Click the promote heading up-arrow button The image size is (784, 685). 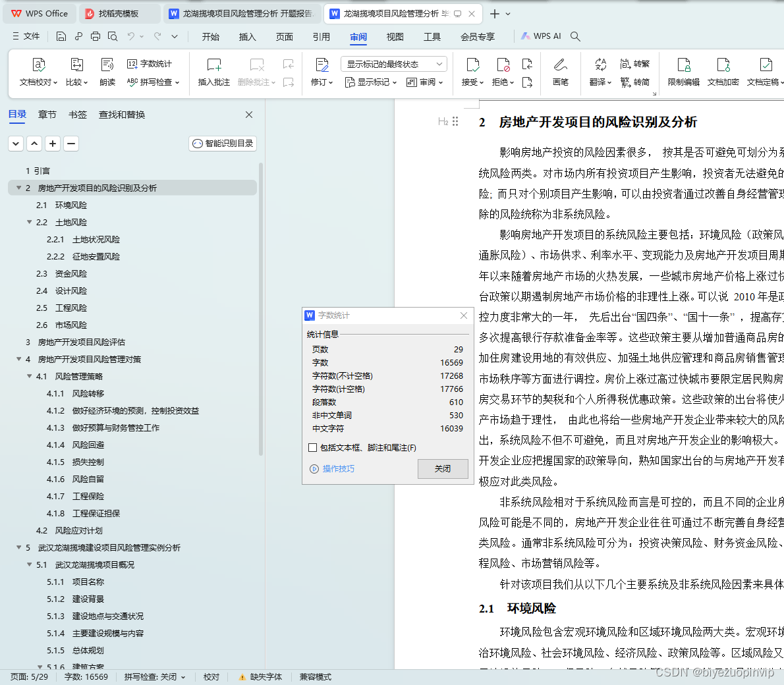34,144
